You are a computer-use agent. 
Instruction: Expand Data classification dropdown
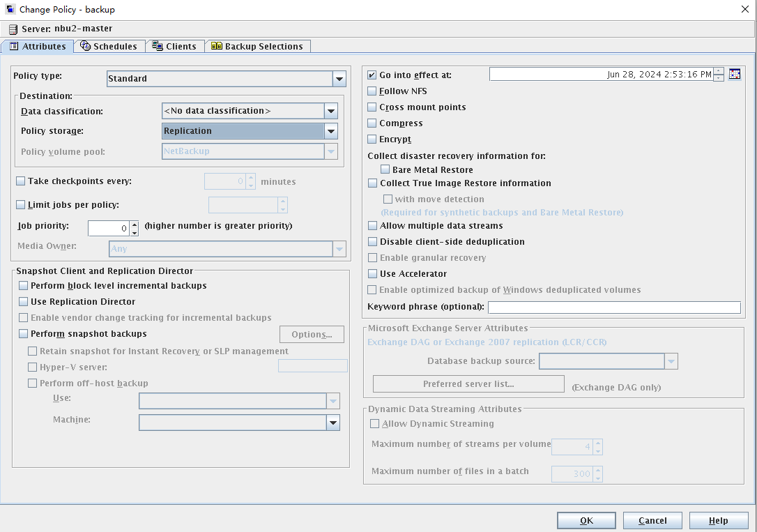[331, 111]
